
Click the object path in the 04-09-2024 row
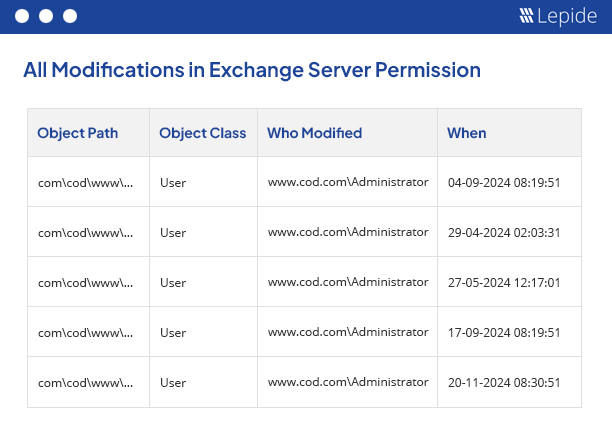[85, 183]
